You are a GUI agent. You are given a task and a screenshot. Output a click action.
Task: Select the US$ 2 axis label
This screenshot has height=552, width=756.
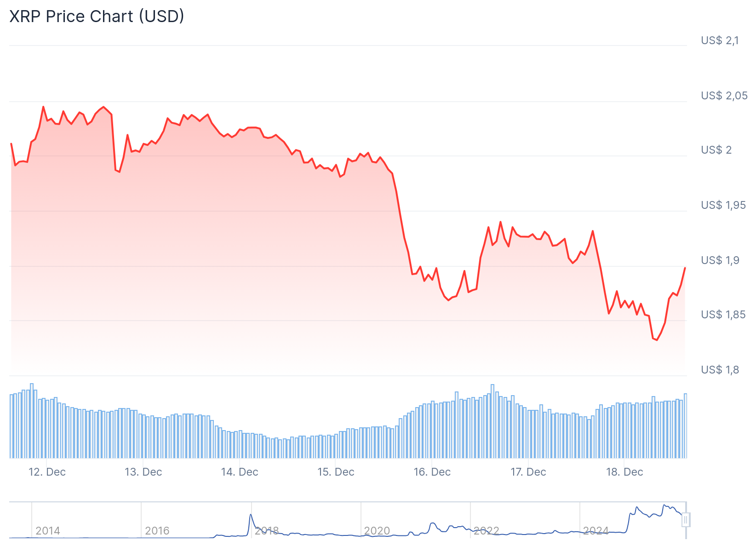pyautogui.click(x=716, y=150)
